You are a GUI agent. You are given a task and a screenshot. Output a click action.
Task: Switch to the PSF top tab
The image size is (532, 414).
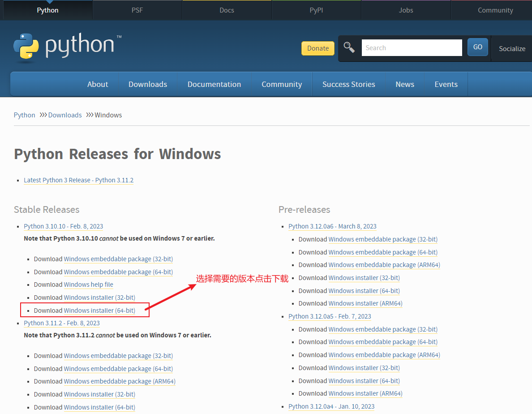coord(137,10)
